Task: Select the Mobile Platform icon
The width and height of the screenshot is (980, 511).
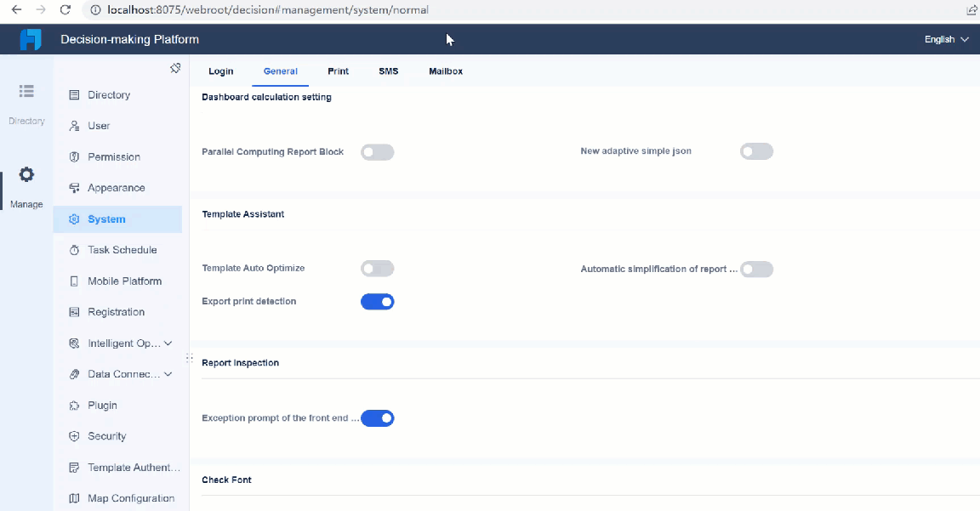Action: (x=75, y=281)
